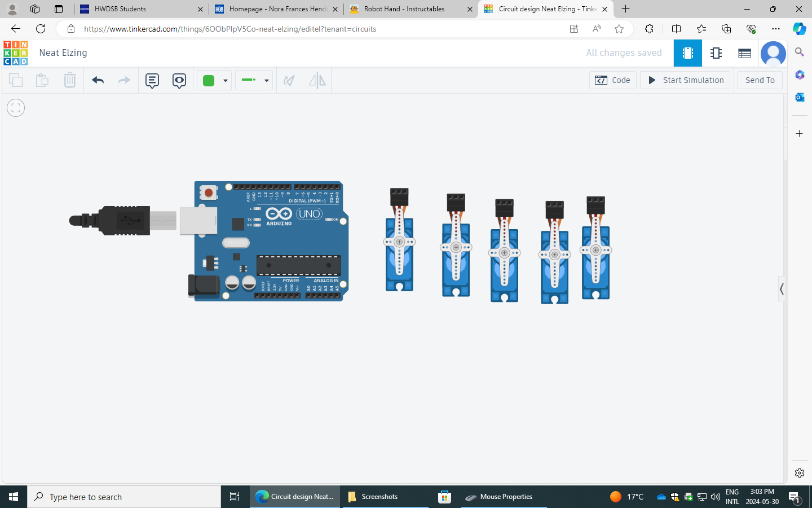Select the third servo motor
The width and height of the screenshot is (812, 508).
pyautogui.click(x=504, y=251)
